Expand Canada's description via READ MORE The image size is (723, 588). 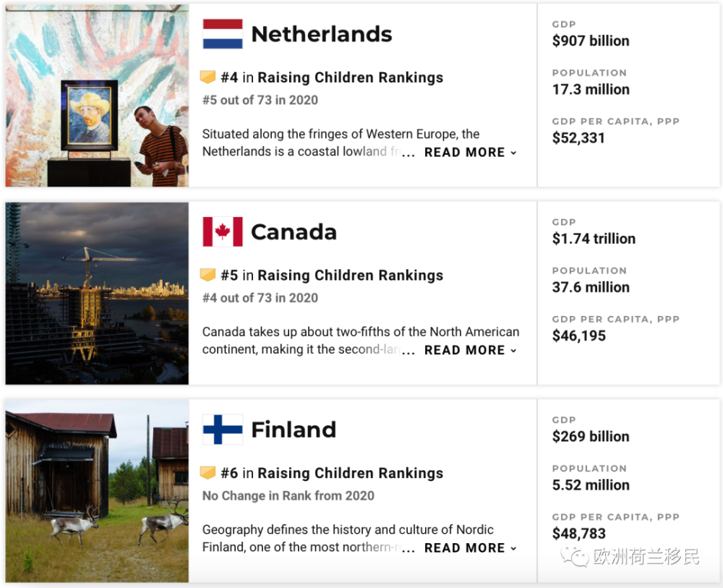pyautogui.click(x=470, y=350)
